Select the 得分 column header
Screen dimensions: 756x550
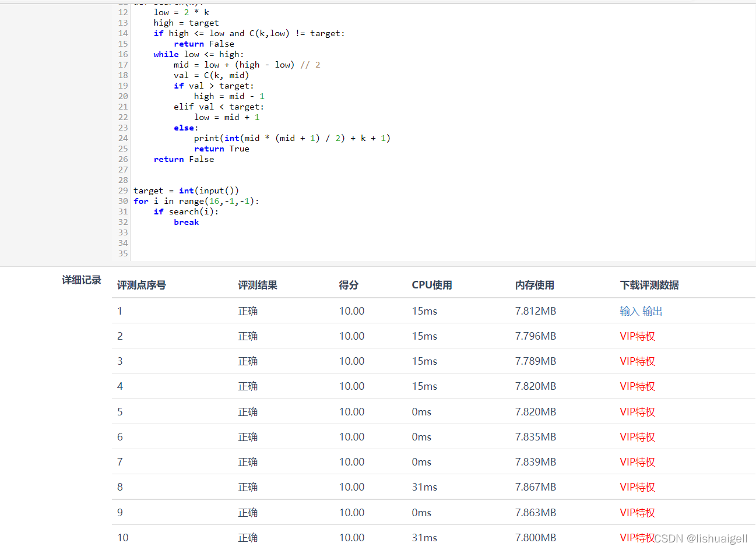(349, 285)
